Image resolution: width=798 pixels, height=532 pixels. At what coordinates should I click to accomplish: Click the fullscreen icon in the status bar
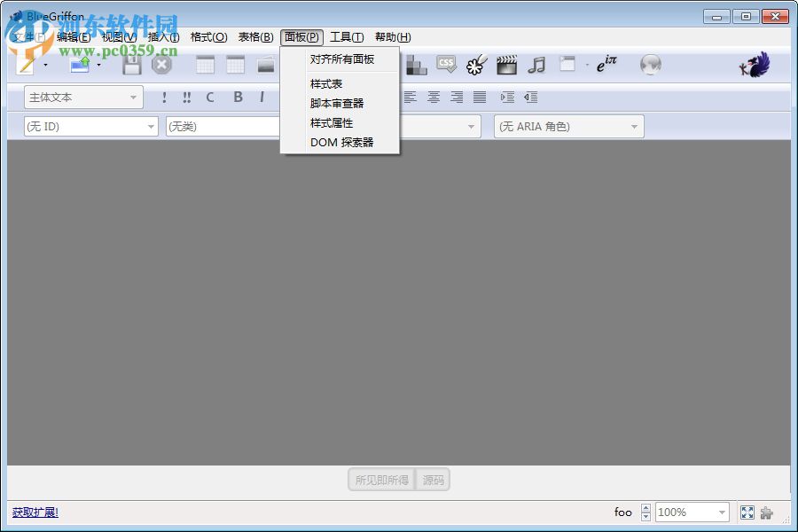[x=747, y=512]
